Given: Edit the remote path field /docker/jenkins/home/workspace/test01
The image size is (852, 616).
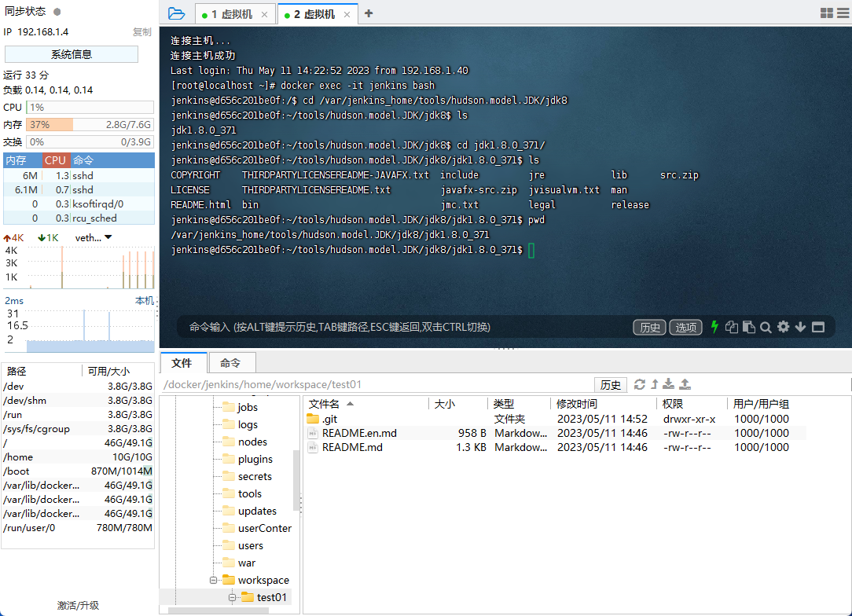Looking at the screenshot, I should tap(376, 384).
